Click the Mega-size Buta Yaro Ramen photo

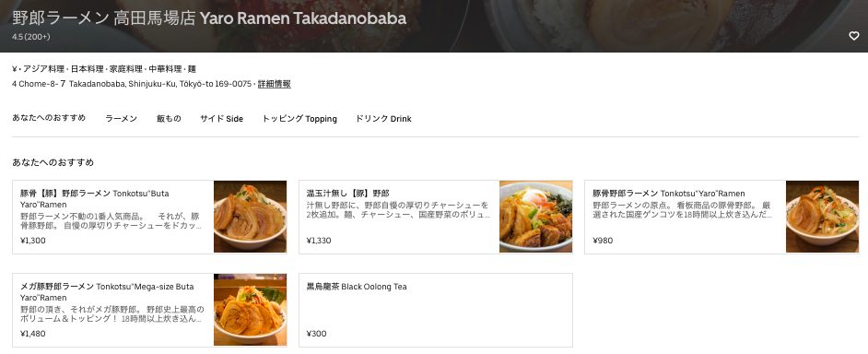251,310
